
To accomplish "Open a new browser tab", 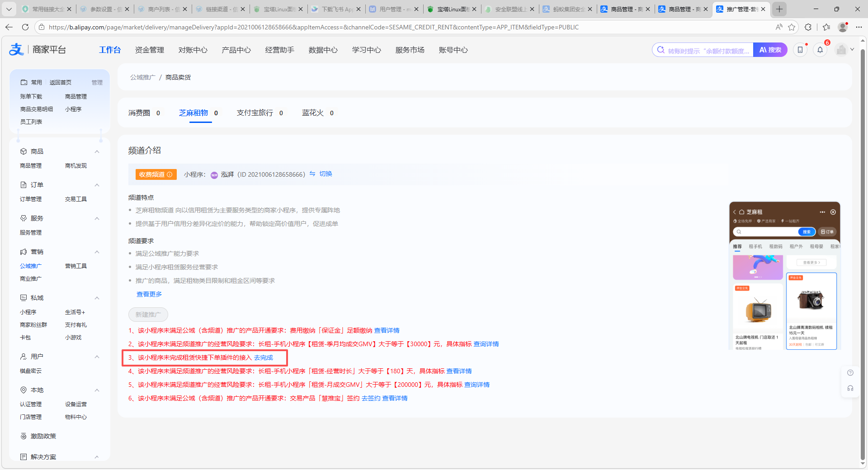I will click(x=779, y=9).
